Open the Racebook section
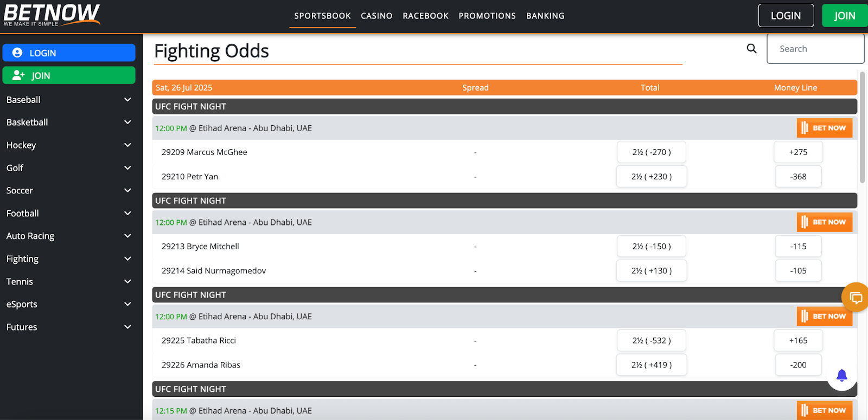 coord(425,16)
